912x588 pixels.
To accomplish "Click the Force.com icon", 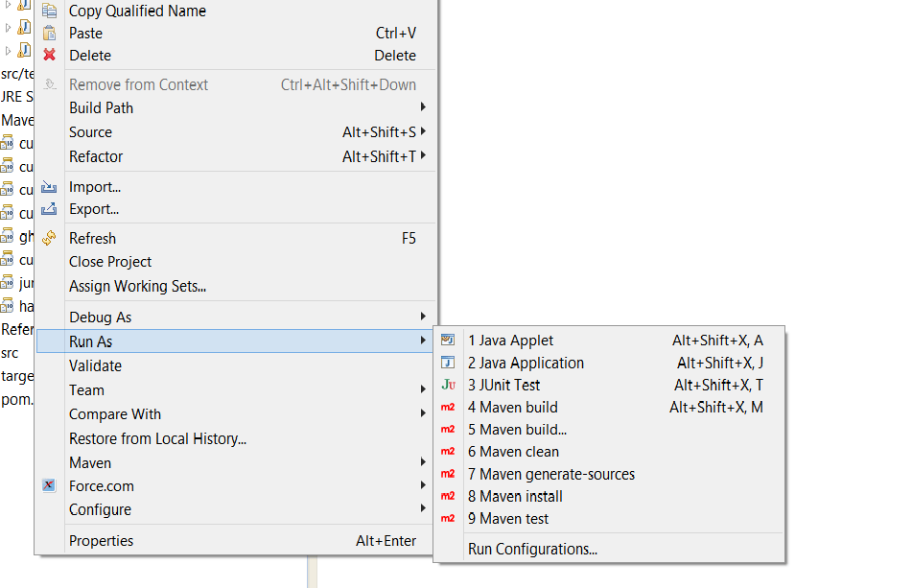I will pyautogui.click(x=49, y=485).
